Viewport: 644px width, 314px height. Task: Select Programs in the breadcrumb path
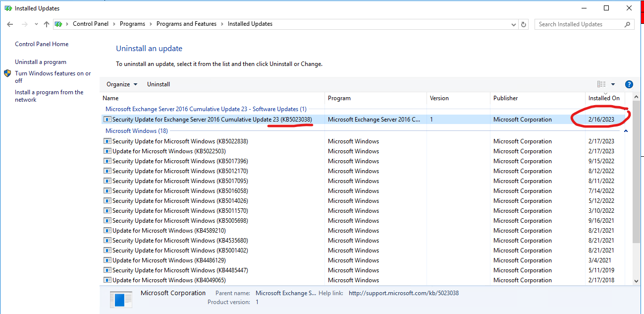pyautogui.click(x=132, y=24)
